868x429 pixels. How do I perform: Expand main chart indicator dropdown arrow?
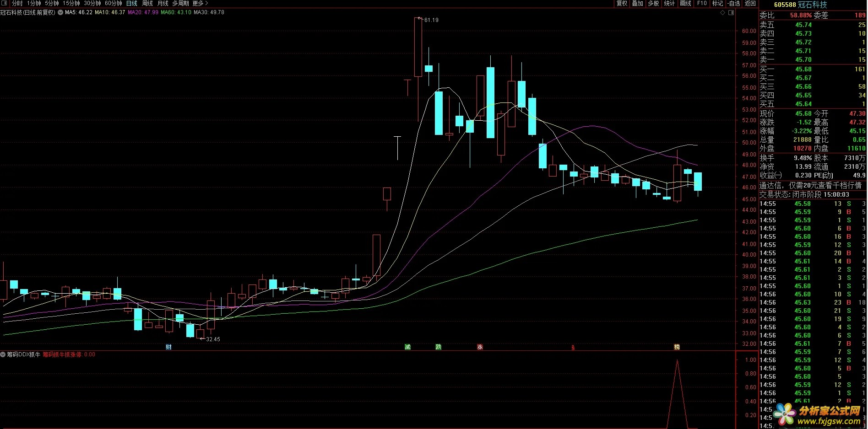coord(60,12)
